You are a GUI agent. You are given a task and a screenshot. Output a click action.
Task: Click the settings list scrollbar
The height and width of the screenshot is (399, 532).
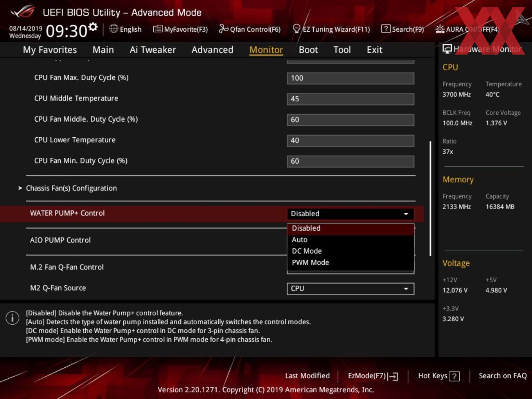pos(430,199)
